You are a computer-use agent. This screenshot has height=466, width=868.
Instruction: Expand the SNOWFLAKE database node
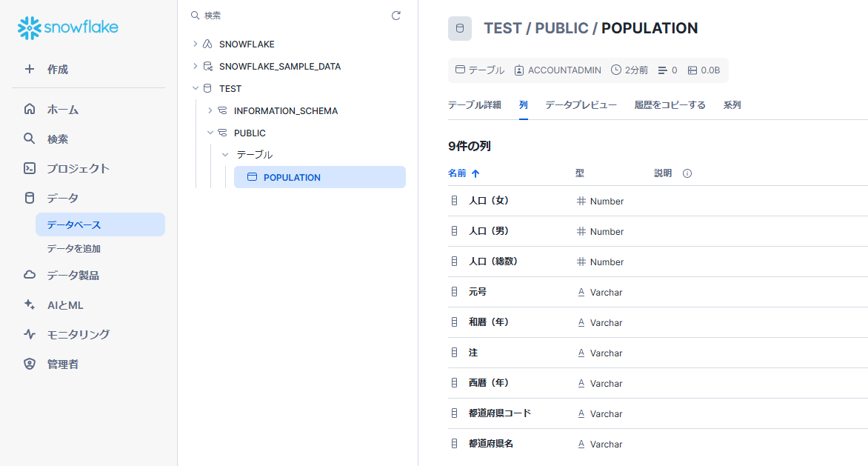pos(195,44)
